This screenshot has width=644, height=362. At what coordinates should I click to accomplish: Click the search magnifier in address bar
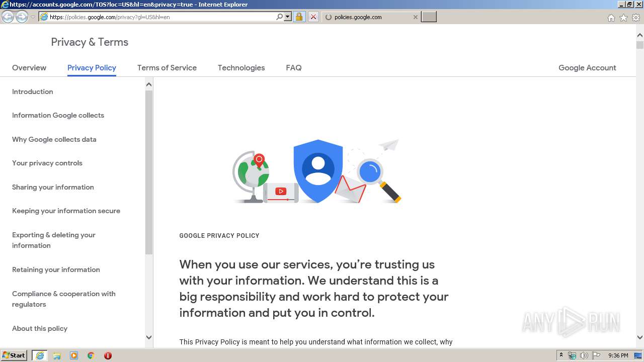[x=280, y=17]
